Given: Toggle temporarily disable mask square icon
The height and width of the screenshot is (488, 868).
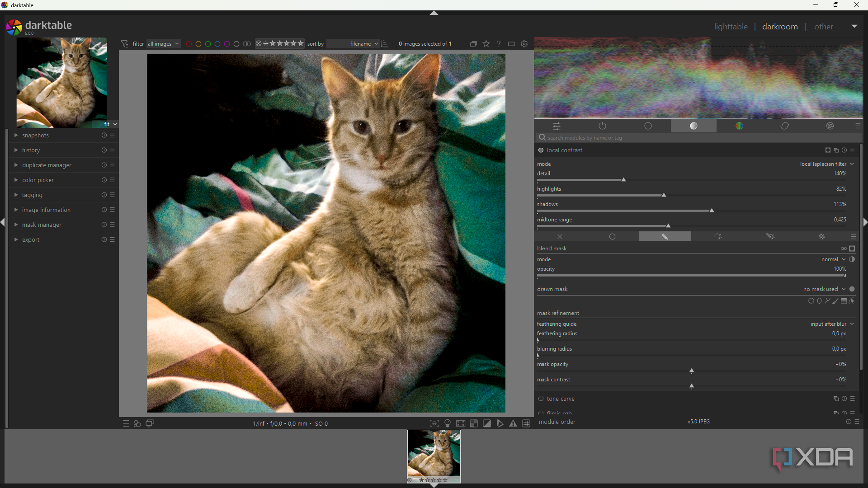Looking at the screenshot, I should pyautogui.click(x=852, y=249).
